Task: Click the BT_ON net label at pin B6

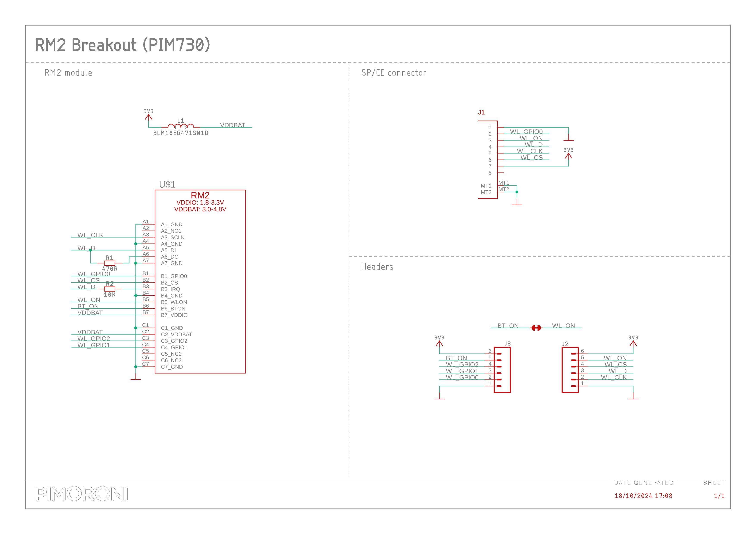Action: point(88,306)
